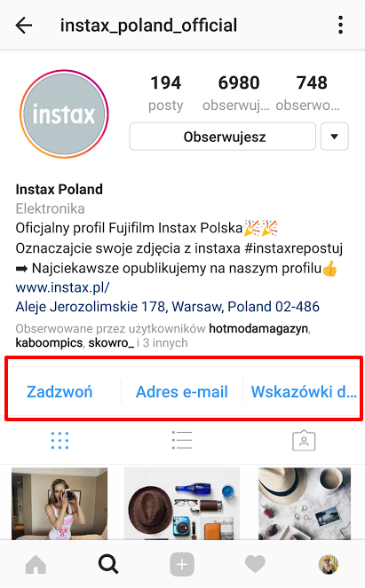Open the 6980 followers count
Image resolution: width=365 pixels, height=588 pixels.
point(237,93)
